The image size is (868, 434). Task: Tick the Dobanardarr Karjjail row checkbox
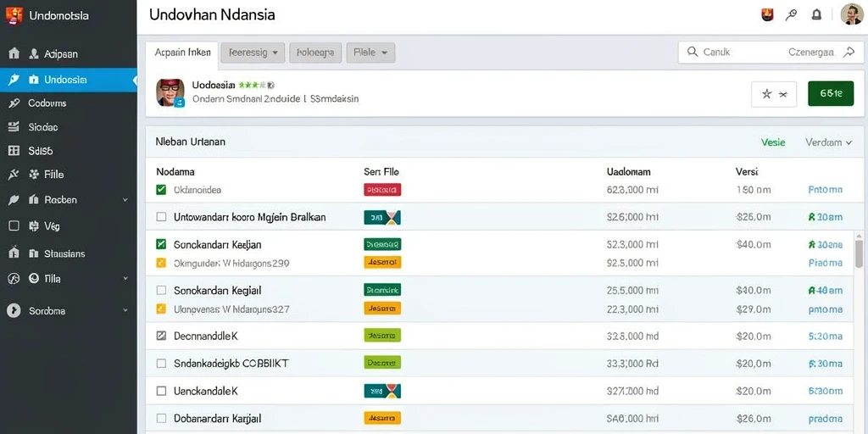(x=161, y=418)
